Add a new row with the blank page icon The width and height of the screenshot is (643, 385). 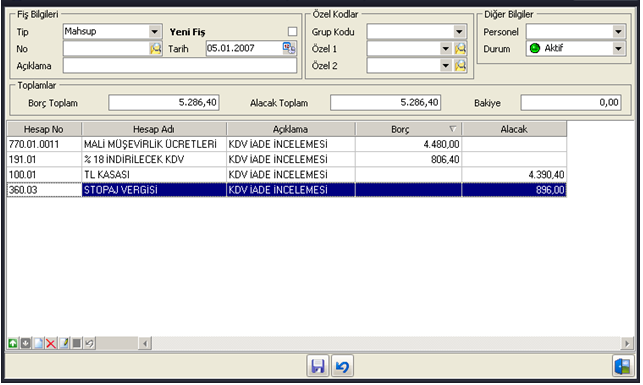pyautogui.click(x=38, y=343)
